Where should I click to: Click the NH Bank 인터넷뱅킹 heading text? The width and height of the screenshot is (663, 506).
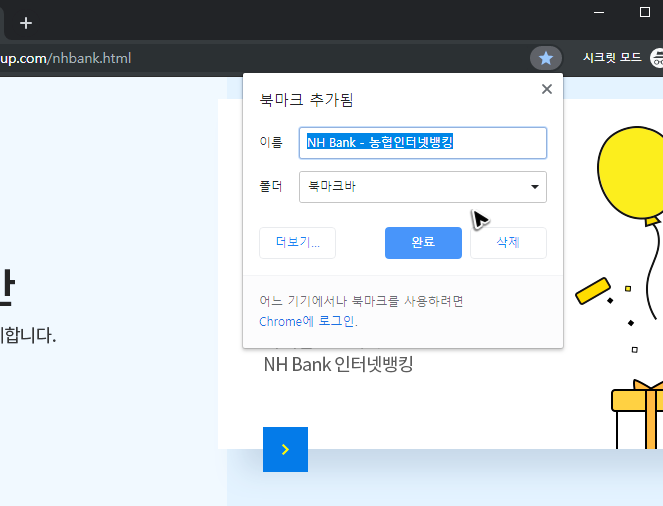click(x=338, y=364)
